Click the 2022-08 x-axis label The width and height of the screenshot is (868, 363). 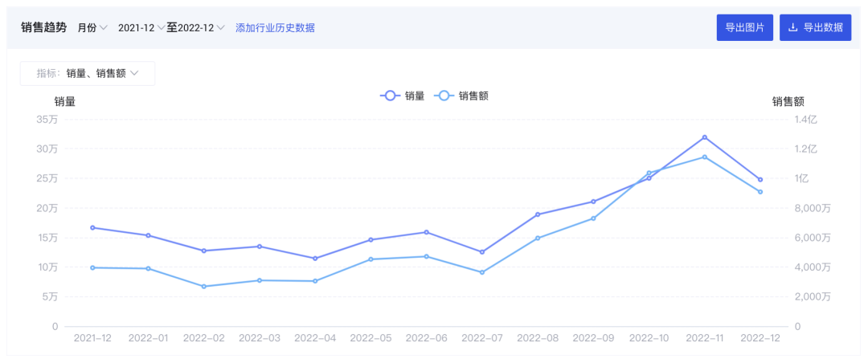[538, 338]
